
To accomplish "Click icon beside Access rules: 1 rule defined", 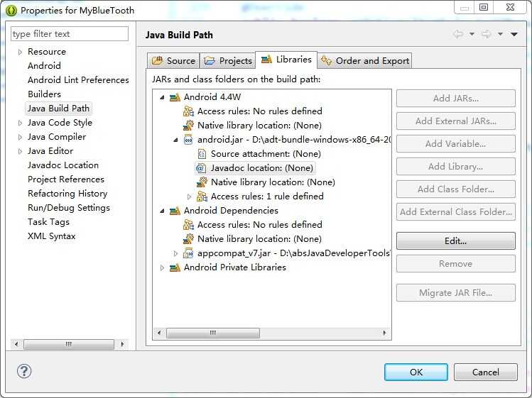I will click(x=202, y=197).
